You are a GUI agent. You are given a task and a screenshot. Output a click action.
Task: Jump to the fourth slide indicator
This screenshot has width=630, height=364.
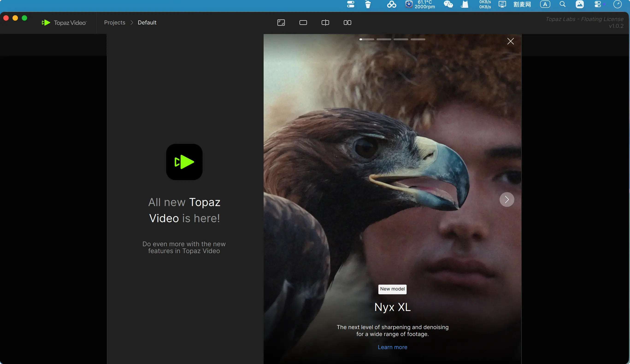pyautogui.click(x=418, y=39)
